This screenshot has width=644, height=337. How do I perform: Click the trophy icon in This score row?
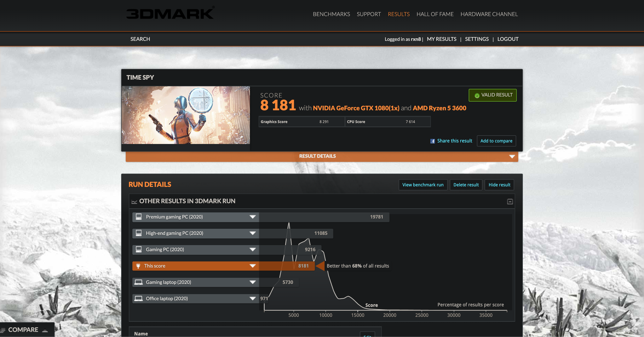coord(138,266)
